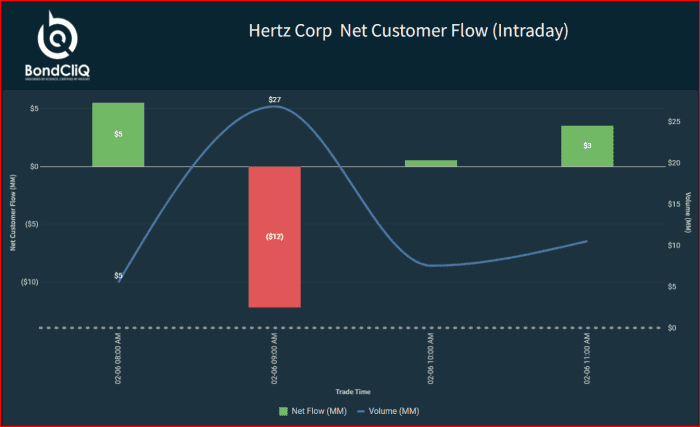This screenshot has height=427, width=700.
Task: Click the $5 volume line start label
Action: 118,276
